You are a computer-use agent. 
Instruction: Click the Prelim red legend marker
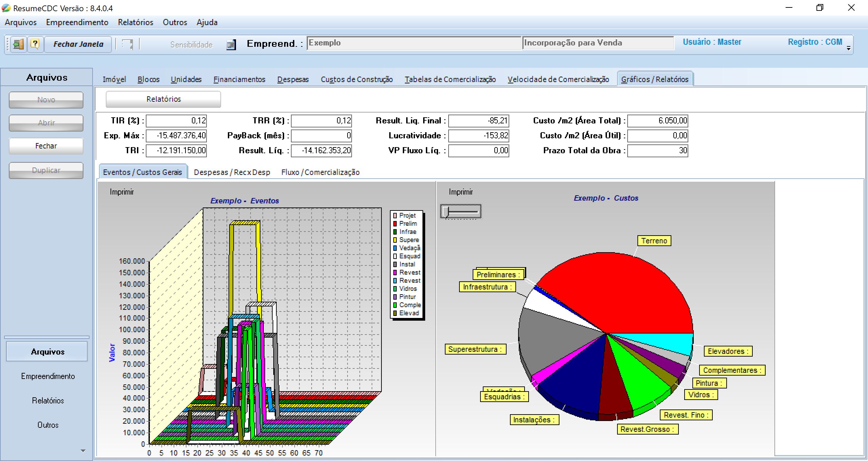click(395, 224)
